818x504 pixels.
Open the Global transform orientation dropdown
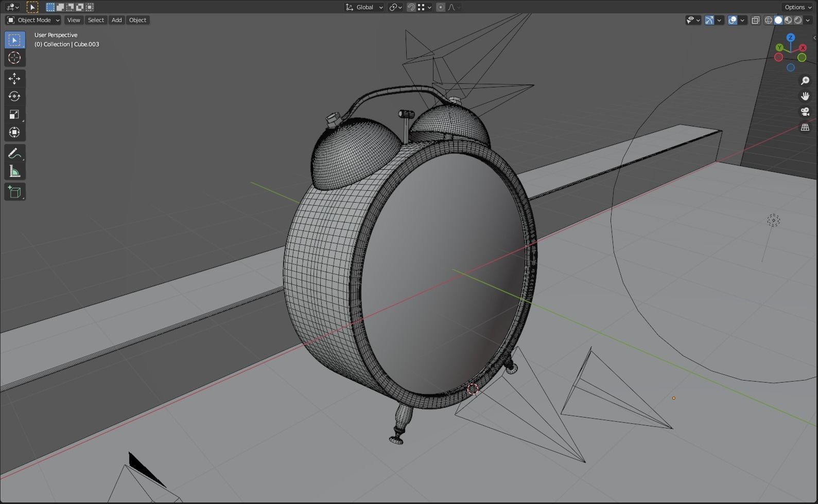(x=364, y=7)
